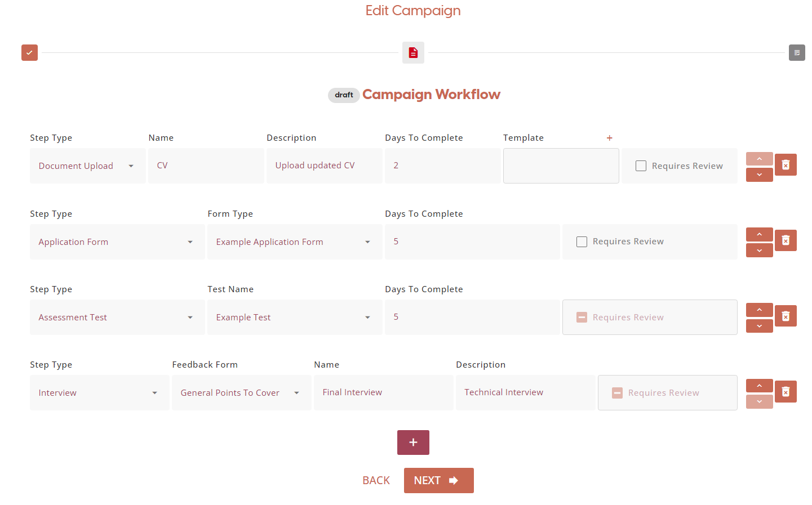
Task: Toggle Requires Review on Assessment Test step
Action: pyautogui.click(x=582, y=318)
